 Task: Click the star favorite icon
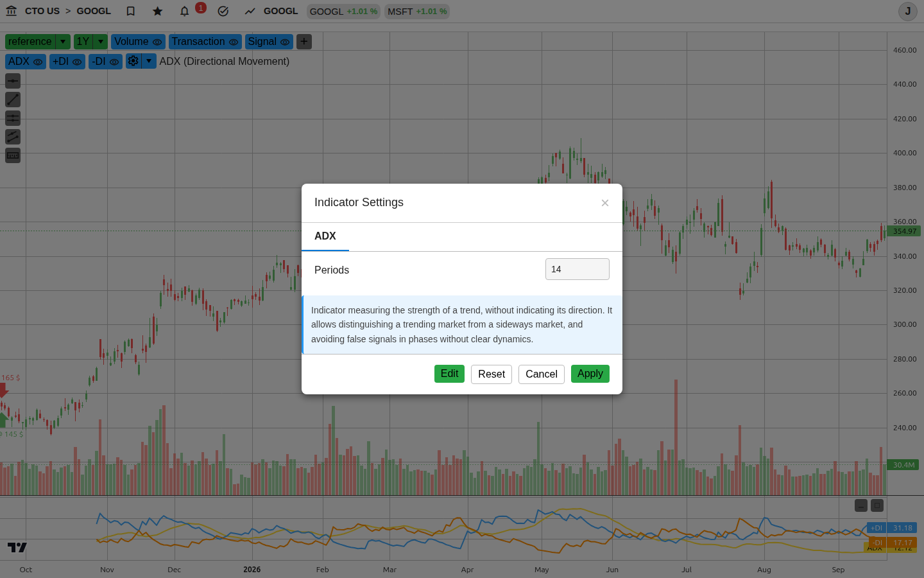(x=158, y=11)
